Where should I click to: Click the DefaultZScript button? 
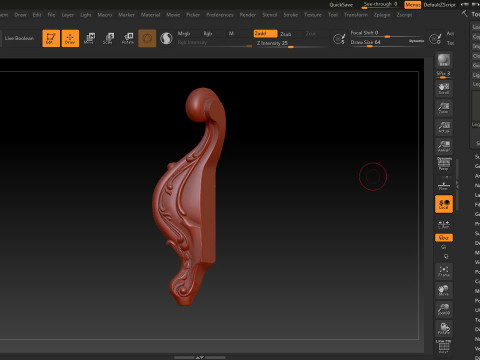coord(439,5)
